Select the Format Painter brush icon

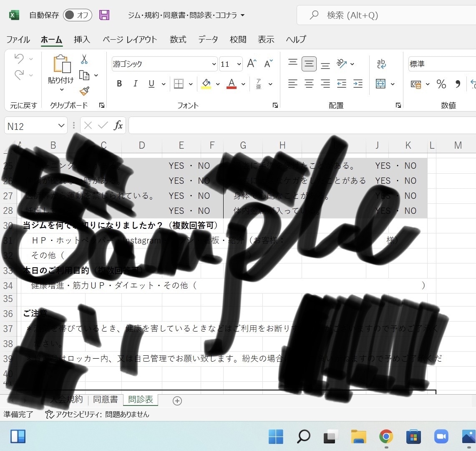[84, 91]
